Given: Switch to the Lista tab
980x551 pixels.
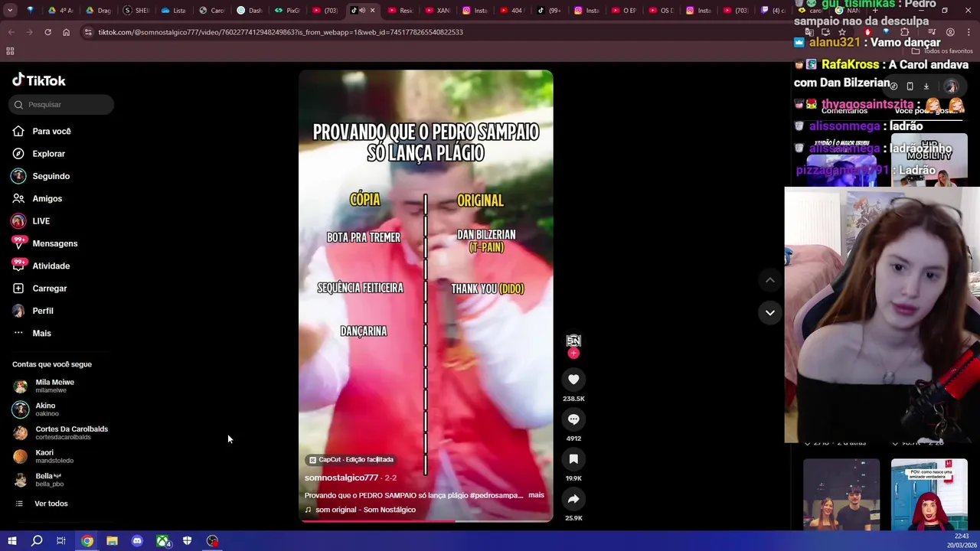Looking at the screenshot, I should [175, 10].
